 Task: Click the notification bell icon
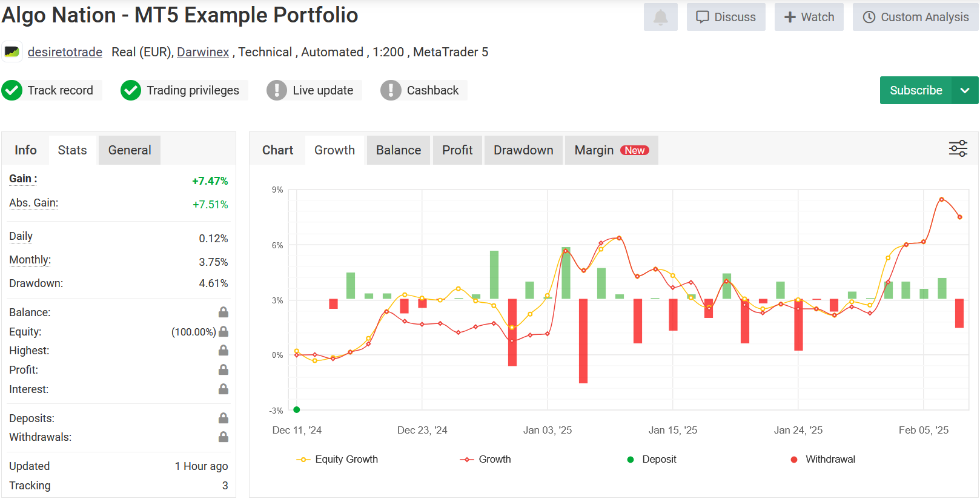pos(660,18)
